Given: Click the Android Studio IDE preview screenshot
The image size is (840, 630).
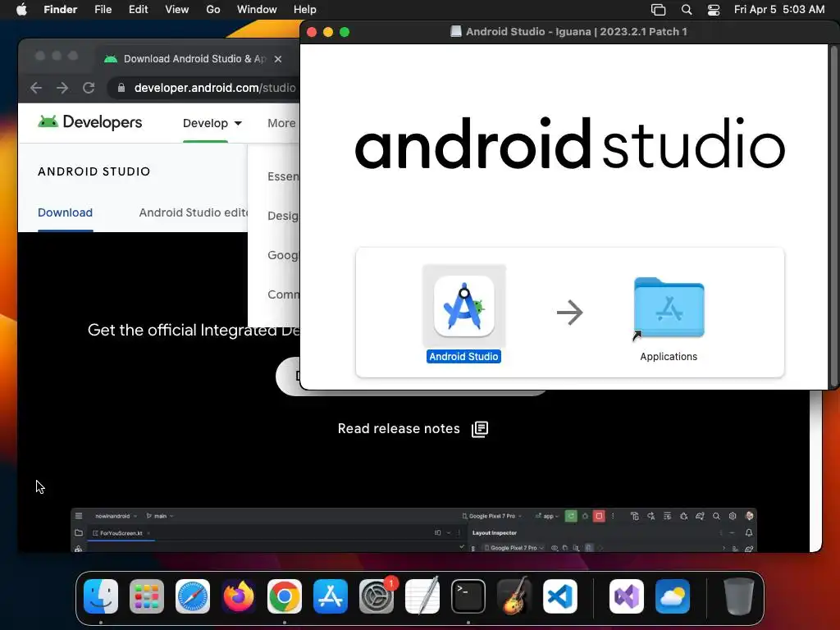Looking at the screenshot, I should (413, 530).
